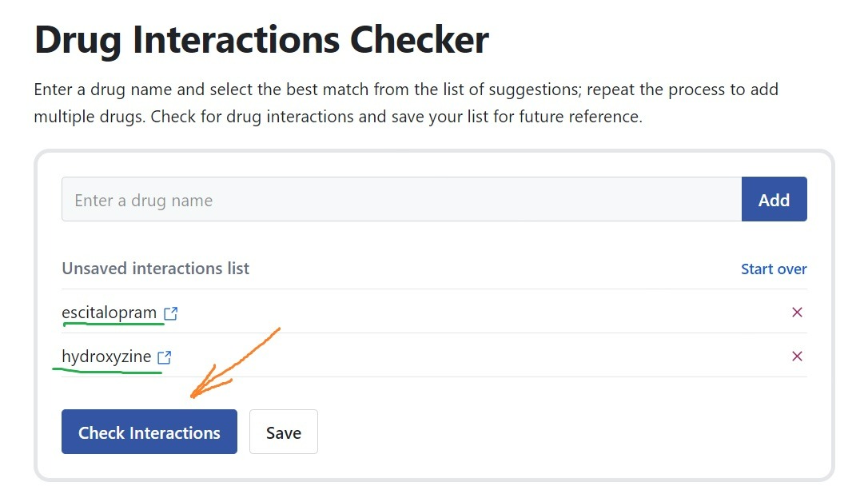Viewport: 868px width, 494px height.
Task: Focus the Enter a drug name field
Action: click(401, 200)
